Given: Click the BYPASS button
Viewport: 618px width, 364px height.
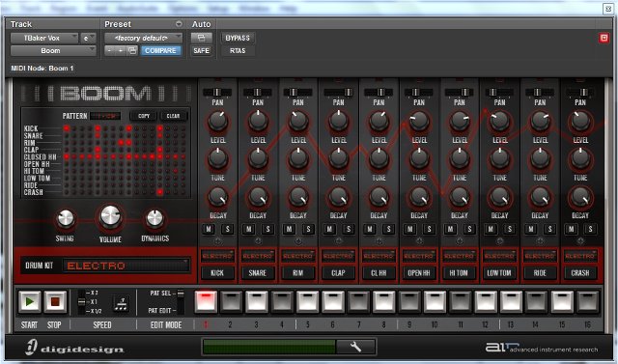Looking at the screenshot, I should tap(238, 38).
